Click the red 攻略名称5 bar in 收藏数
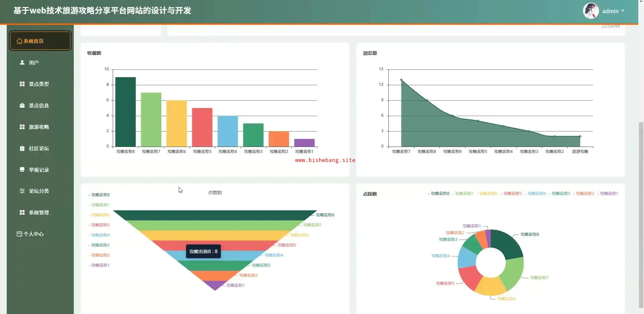 (202, 127)
